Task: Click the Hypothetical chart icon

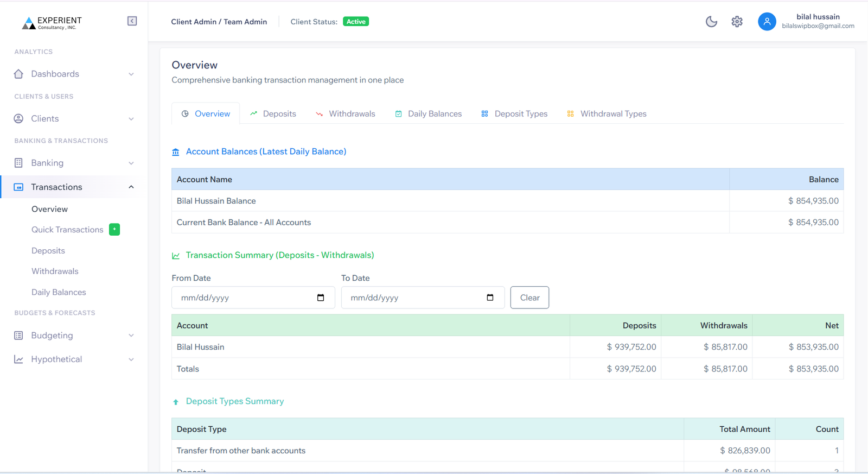Action: [18, 359]
